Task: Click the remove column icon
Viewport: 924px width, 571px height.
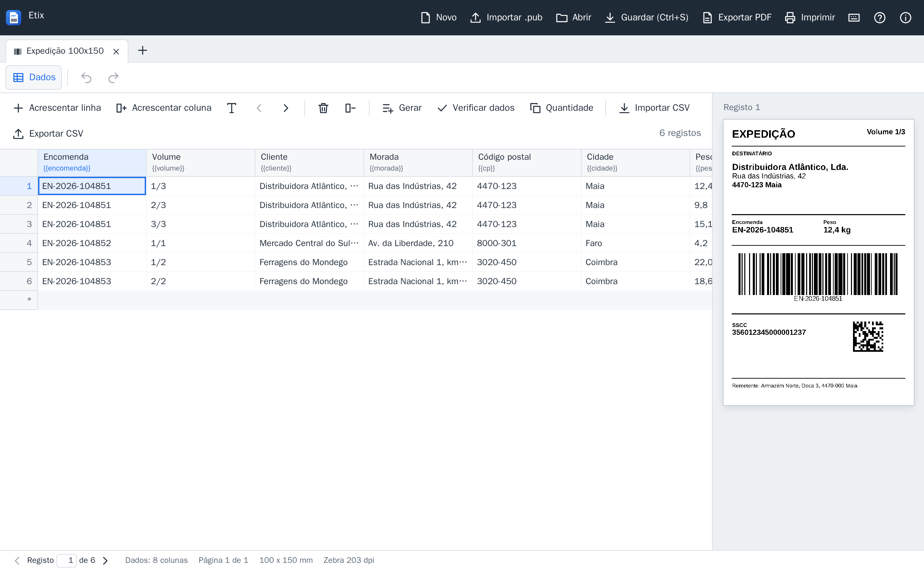Action: tap(350, 108)
